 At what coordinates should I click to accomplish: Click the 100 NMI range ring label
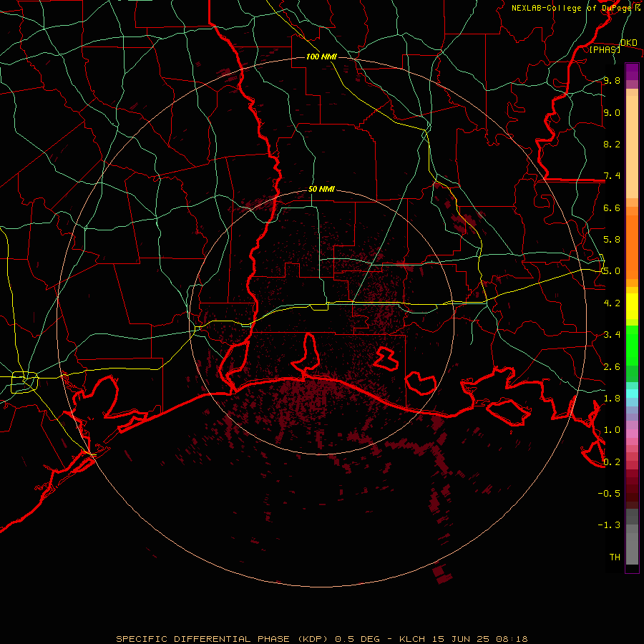(x=321, y=57)
